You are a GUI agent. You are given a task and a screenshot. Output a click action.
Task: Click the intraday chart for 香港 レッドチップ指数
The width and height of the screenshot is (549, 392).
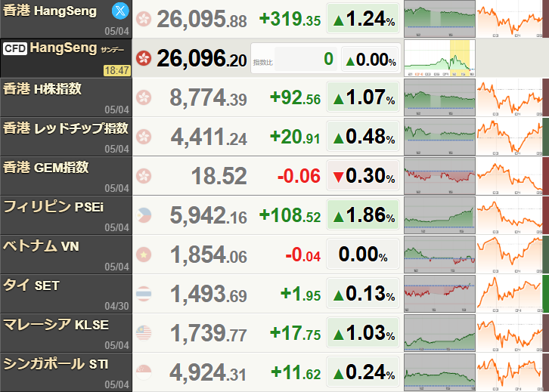tap(439, 137)
